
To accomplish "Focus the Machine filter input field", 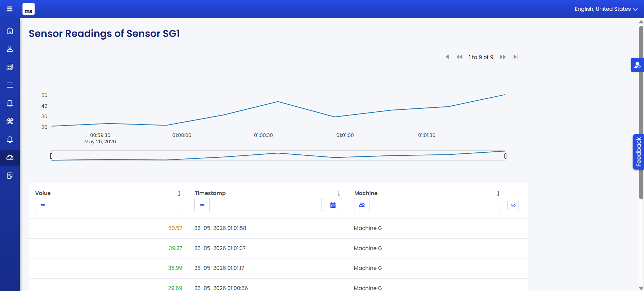I will click(x=435, y=205).
